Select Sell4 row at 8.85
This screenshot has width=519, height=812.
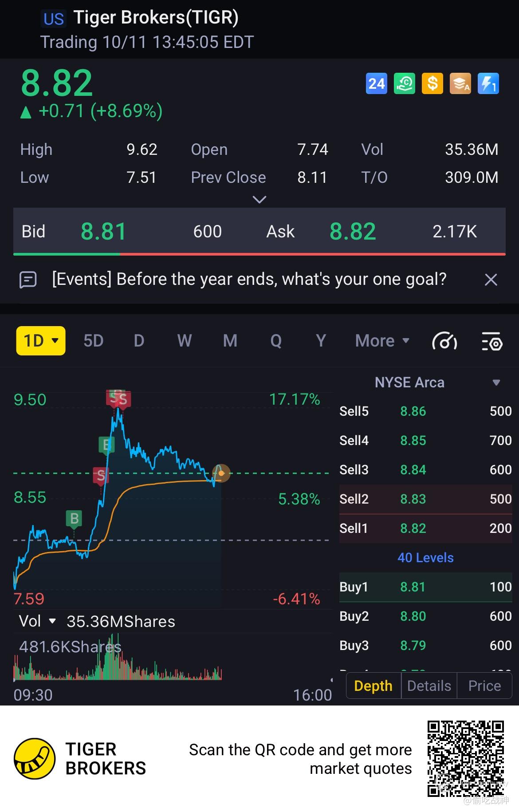tap(425, 440)
